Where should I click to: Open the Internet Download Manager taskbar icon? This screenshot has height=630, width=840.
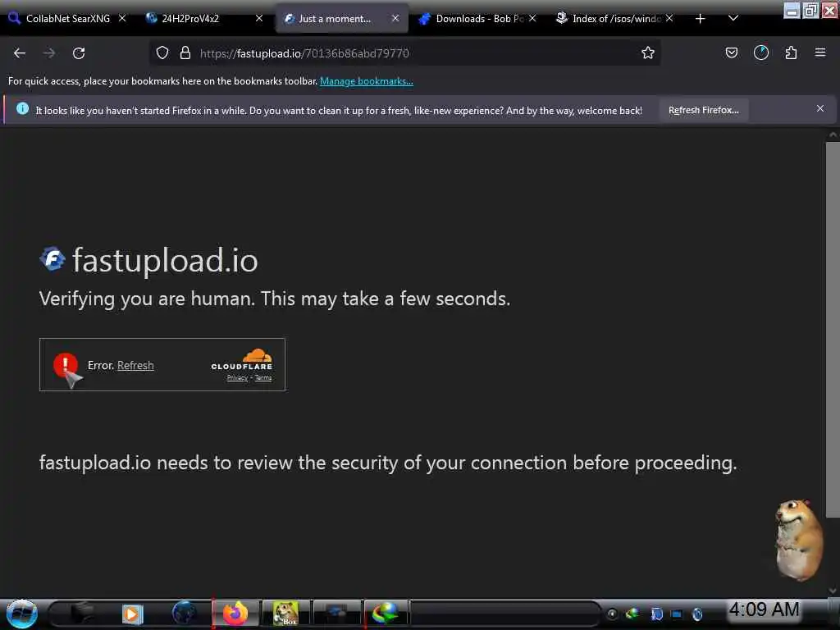[x=386, y=614]
